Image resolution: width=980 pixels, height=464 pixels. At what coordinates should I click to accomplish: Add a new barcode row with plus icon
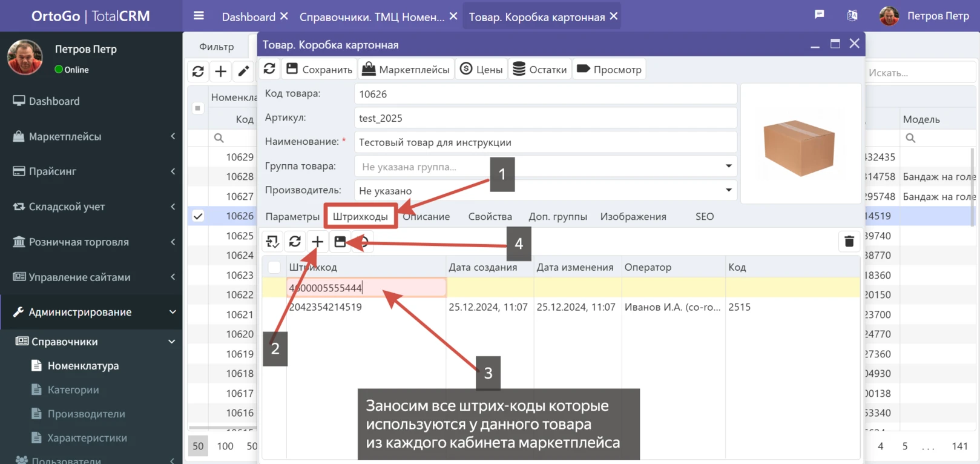click(317, 242)
